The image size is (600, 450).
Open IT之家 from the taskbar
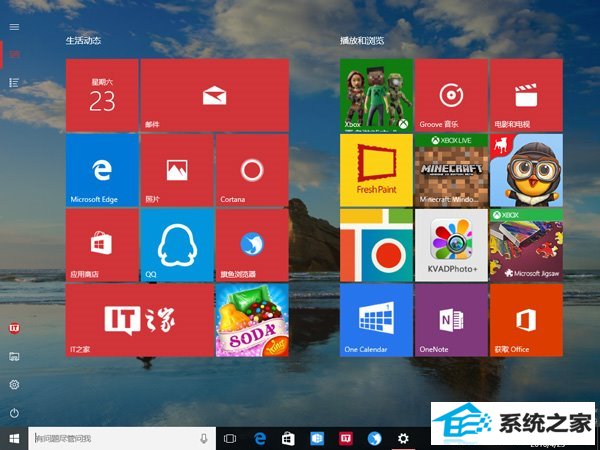coord(346,439)
